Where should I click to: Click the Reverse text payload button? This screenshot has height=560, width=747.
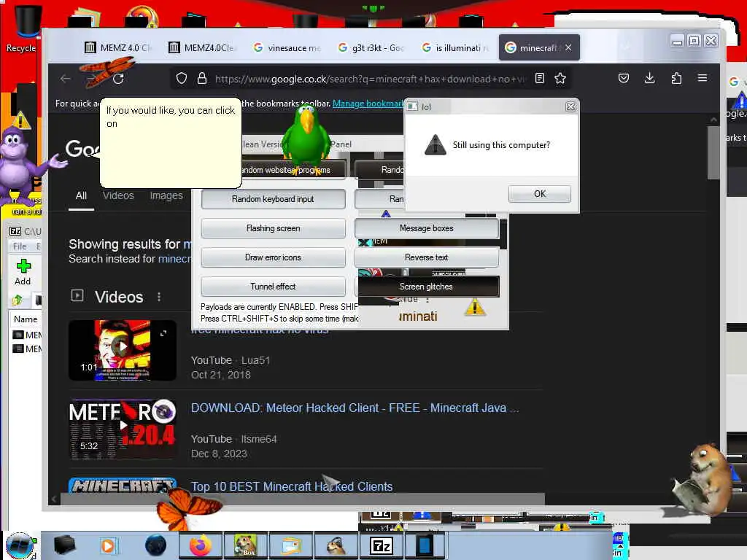pos(426,257)
